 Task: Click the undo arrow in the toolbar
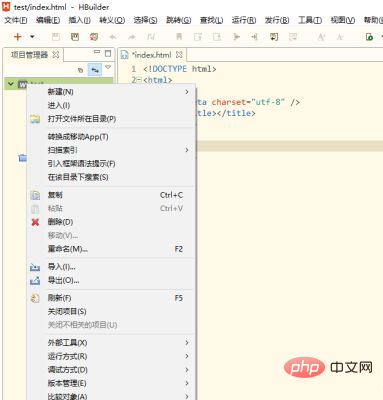(x=113, y=37)
